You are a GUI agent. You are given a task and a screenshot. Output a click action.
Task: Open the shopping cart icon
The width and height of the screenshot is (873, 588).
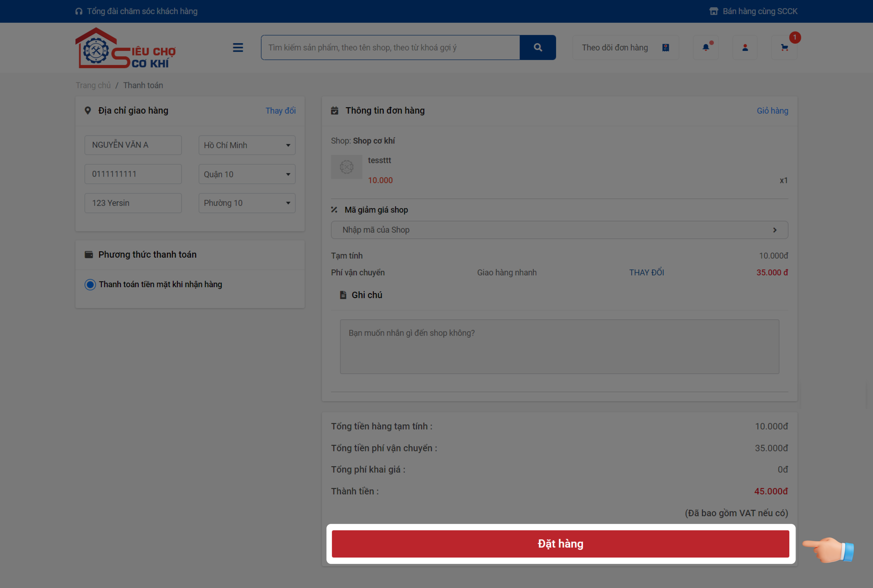click(784, 48)
